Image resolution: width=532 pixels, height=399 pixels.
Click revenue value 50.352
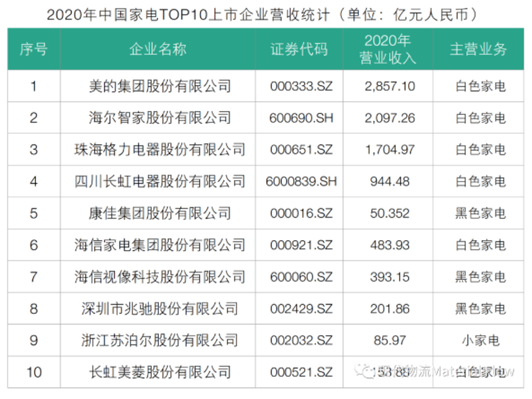(390, 213)
